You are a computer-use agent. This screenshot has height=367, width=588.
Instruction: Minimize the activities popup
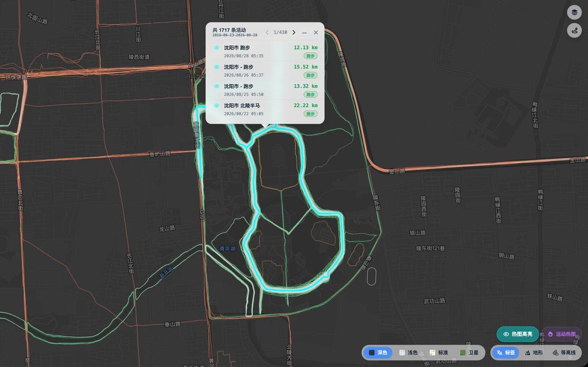(x=304, y=32)
